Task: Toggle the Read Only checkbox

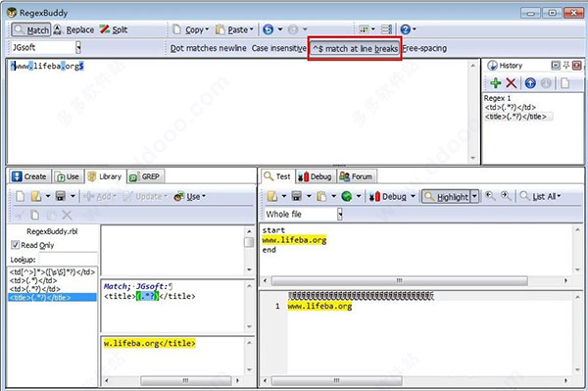Action: (x=15, y=245)
